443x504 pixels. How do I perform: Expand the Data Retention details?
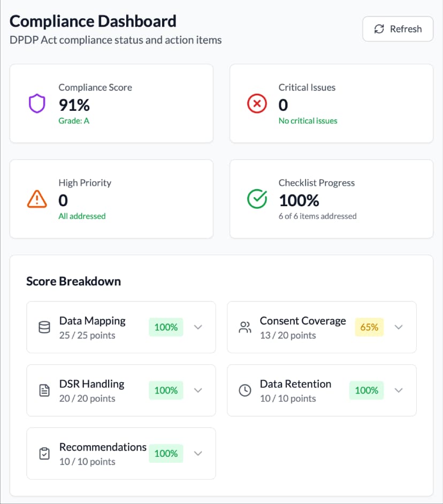tap(399, 390)
